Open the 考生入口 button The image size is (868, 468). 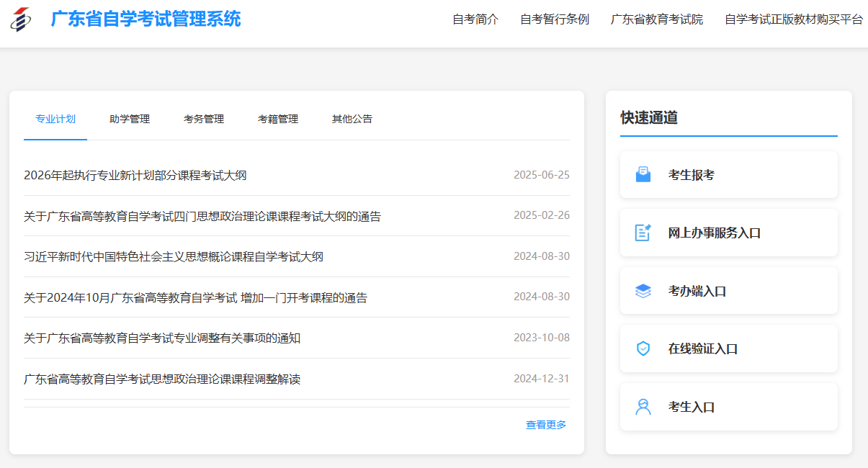(729, 407)
